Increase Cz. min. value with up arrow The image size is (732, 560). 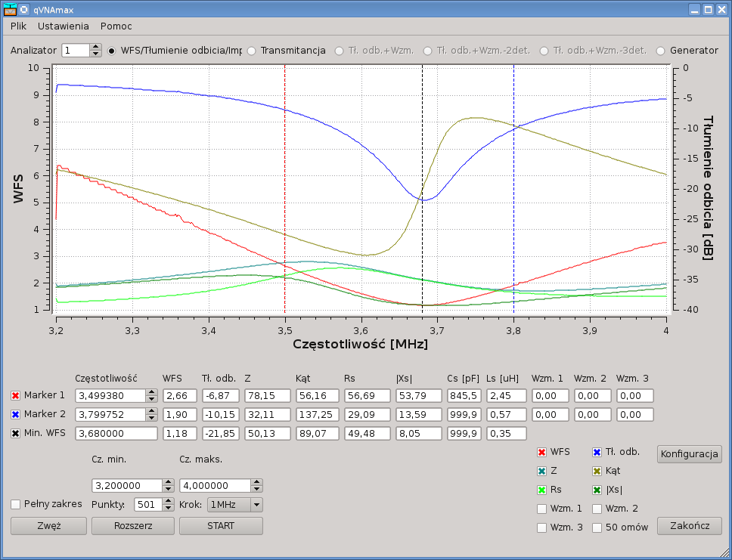[x=169, y=482]
